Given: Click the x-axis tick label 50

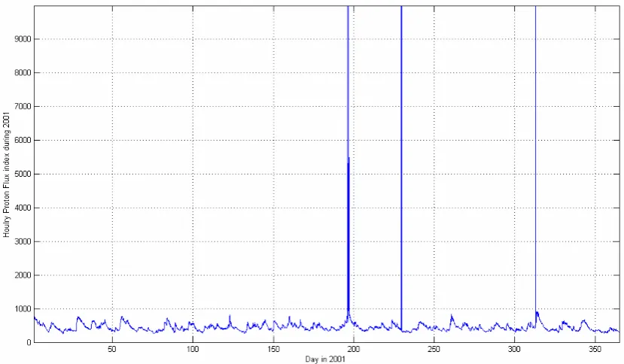Looking at the screenshot, I should pos(112,349).
